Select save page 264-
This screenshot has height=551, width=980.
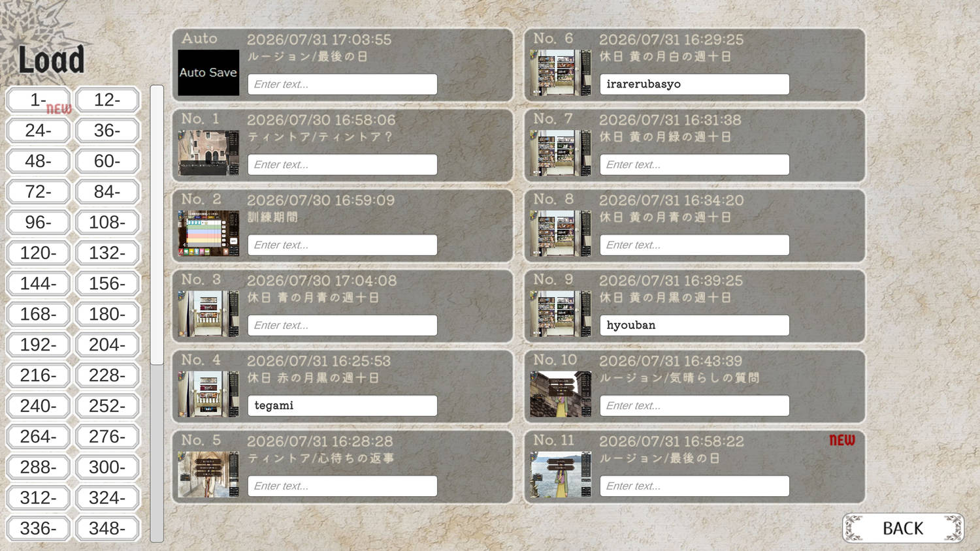(39, 436)
